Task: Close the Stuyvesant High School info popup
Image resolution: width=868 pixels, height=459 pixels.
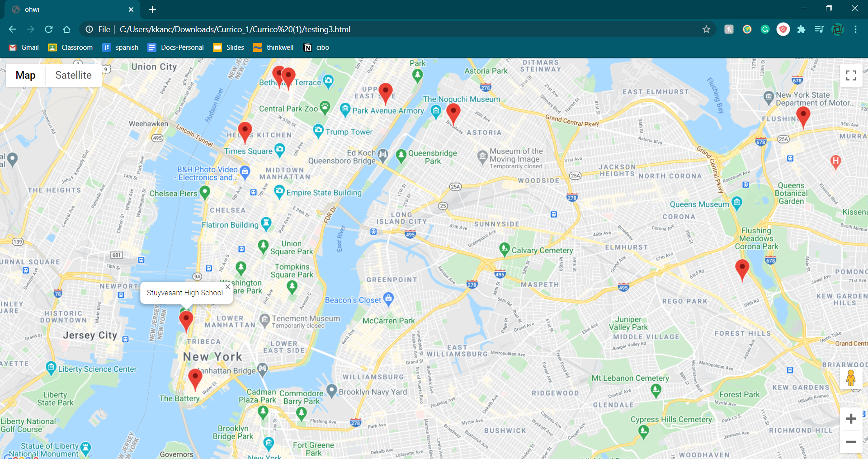Action: tap(228, 287)
